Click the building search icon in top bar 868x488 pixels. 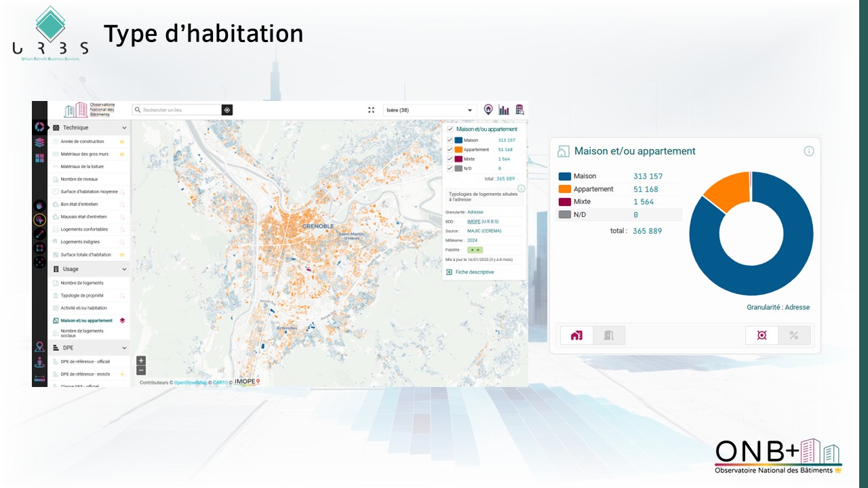click(519, 110)
